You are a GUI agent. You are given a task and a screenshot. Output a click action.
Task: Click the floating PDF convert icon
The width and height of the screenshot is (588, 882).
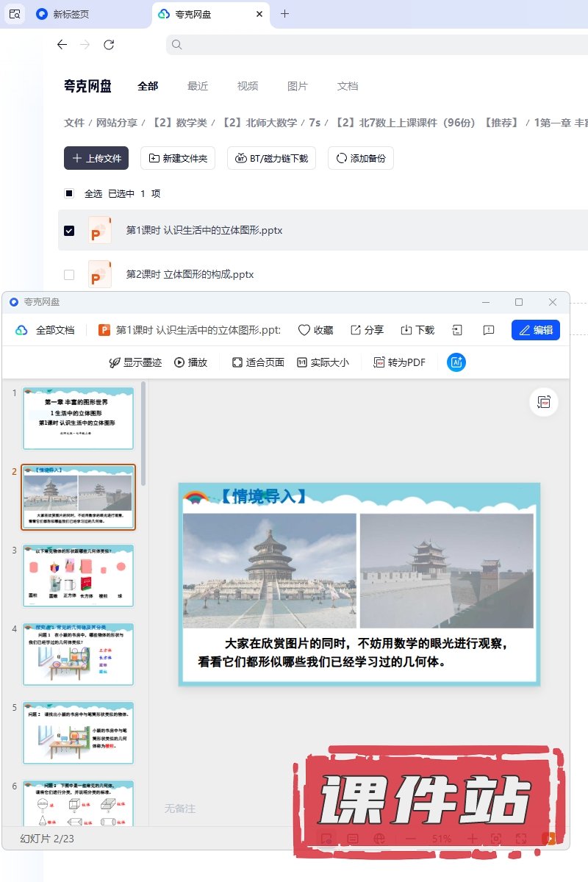click(x=544, y=402)
